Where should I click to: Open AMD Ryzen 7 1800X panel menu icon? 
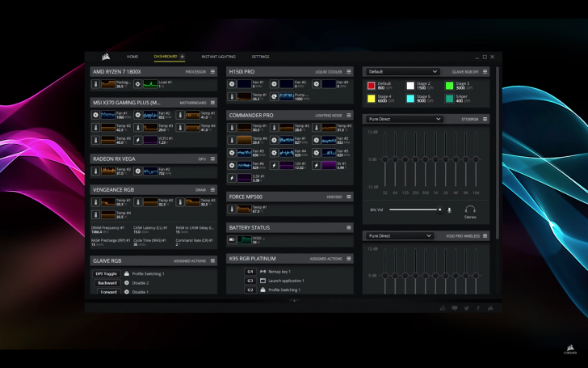tap(213, 71)
